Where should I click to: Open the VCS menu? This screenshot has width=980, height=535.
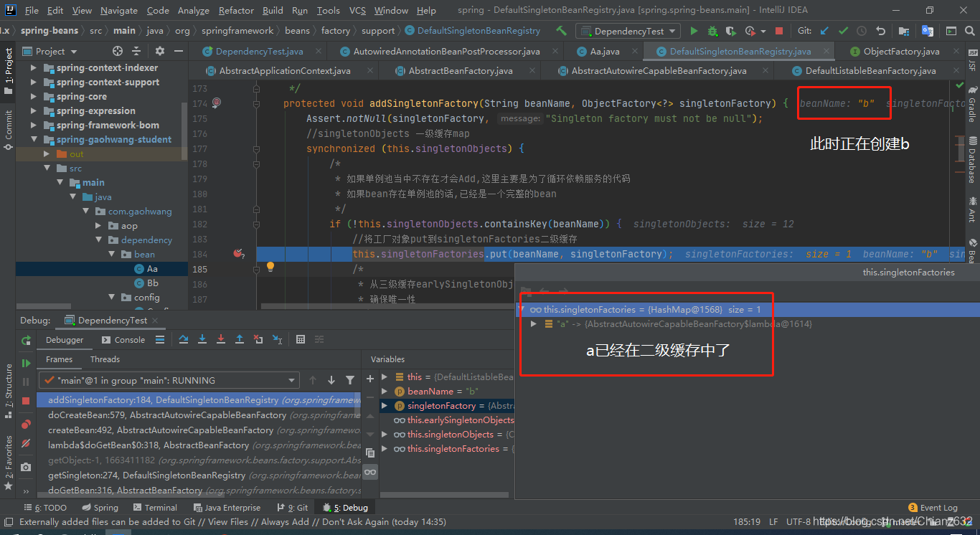(357, 10)
